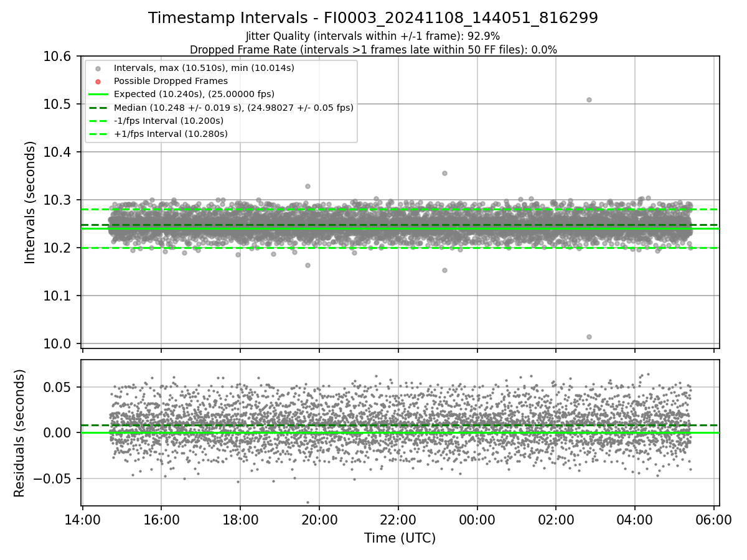Click the 'Dropped Frame Rate' subtitle line

[373, 50]
